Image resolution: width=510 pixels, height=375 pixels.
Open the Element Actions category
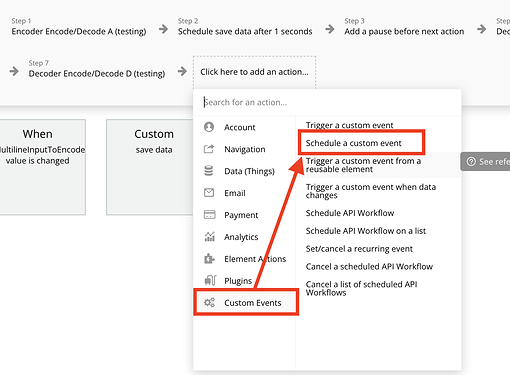coord(244,259)
